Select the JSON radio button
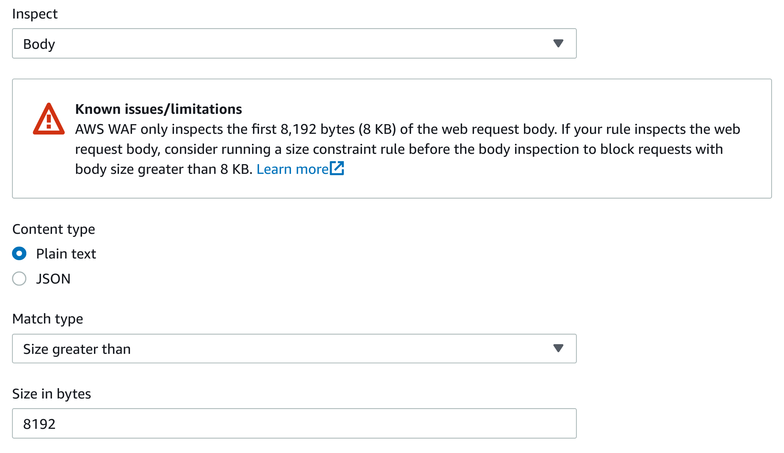This screenshot has height=453, width=784. point(19,278)
